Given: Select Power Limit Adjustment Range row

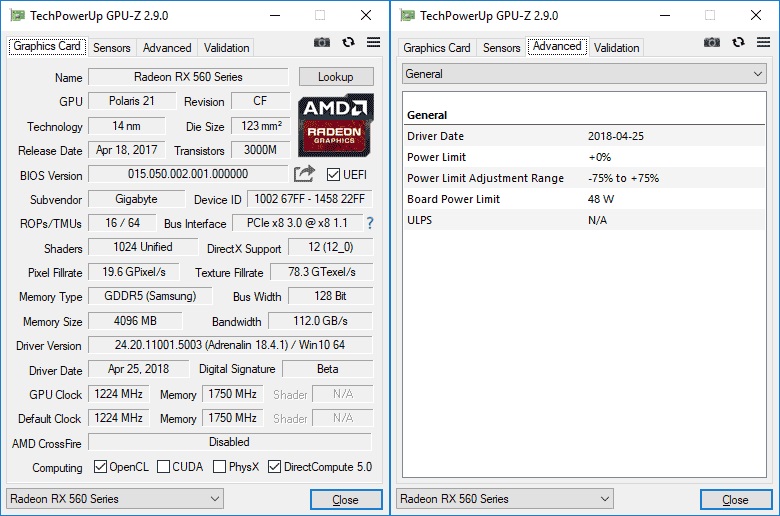Looking at the screenshot, I should point(584,178).
